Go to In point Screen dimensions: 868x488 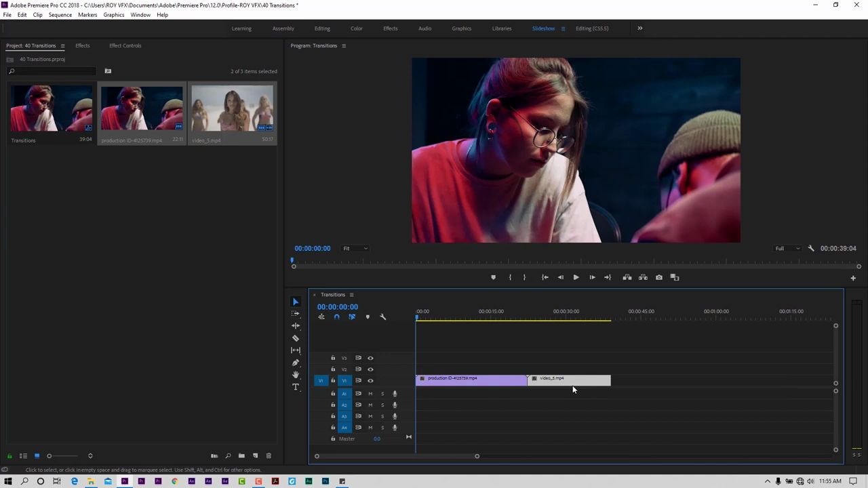[545, 277]
